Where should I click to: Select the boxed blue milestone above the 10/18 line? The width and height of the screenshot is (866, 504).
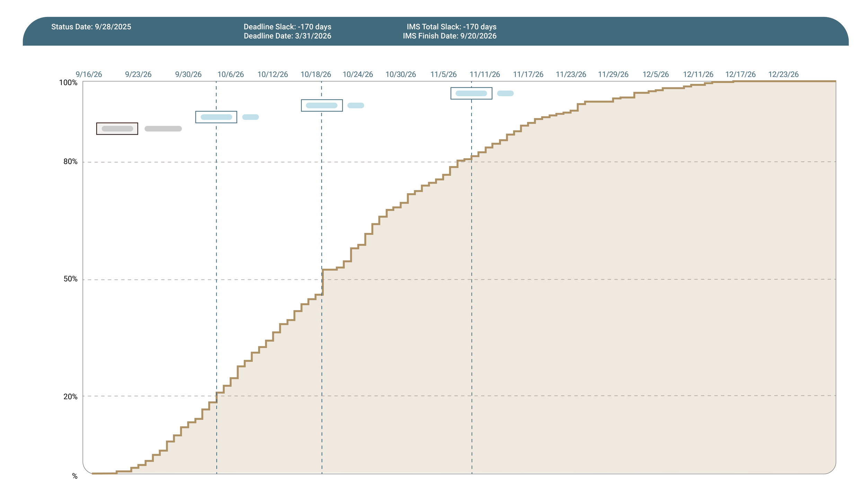pos(322,105)
